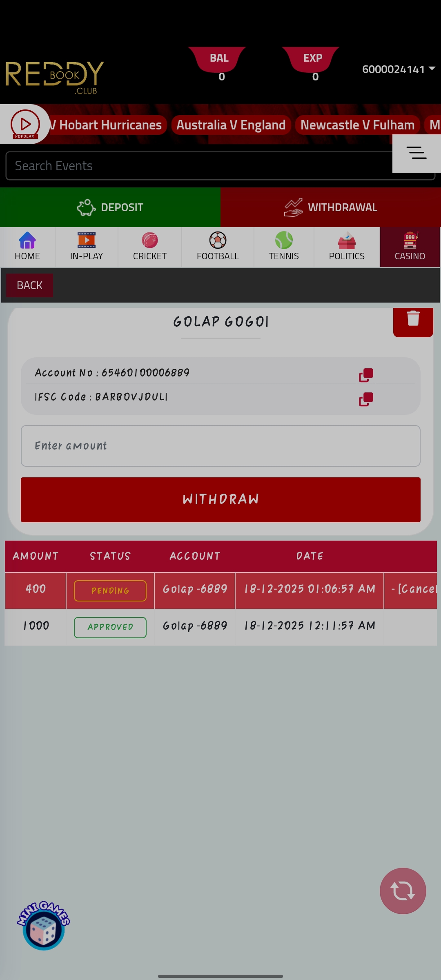Screen dimensions: 441x980
Task: Click the Back button
Action: (x=29, y=285)
